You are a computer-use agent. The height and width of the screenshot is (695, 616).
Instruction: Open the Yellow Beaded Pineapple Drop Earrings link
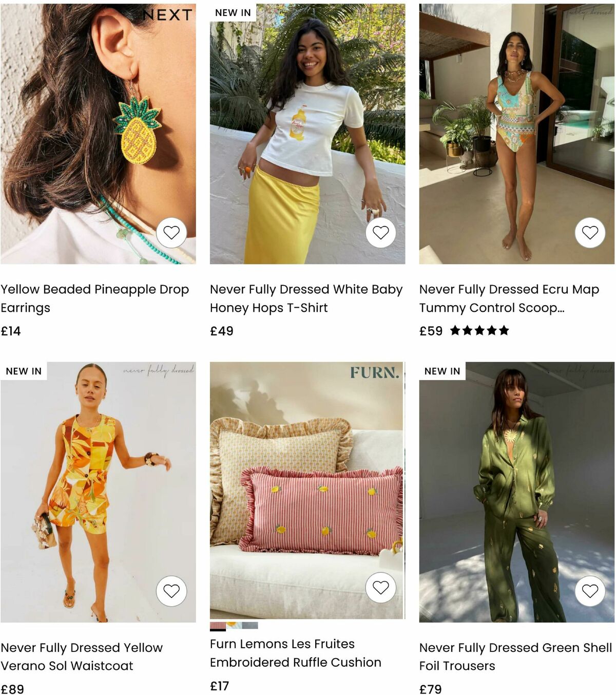coord(95,298)
